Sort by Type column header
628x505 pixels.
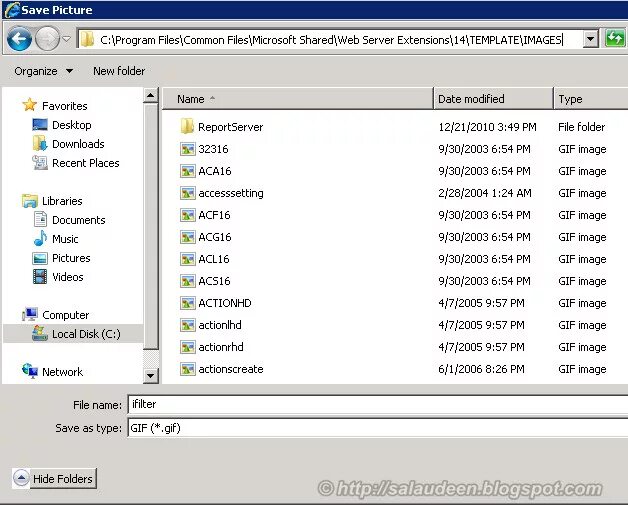point(590,99)
